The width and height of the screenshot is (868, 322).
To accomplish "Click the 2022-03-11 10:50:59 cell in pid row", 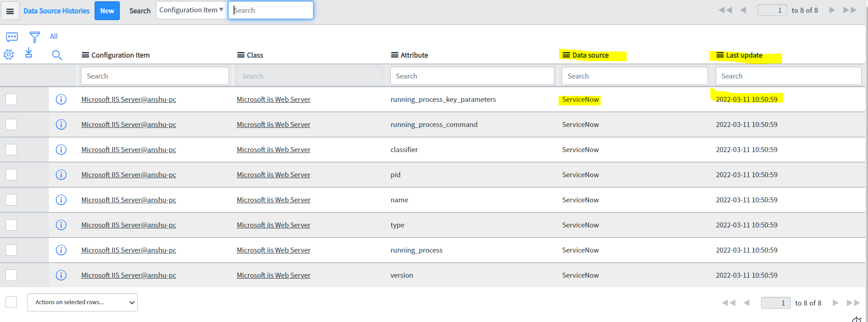I will (746, 174).
